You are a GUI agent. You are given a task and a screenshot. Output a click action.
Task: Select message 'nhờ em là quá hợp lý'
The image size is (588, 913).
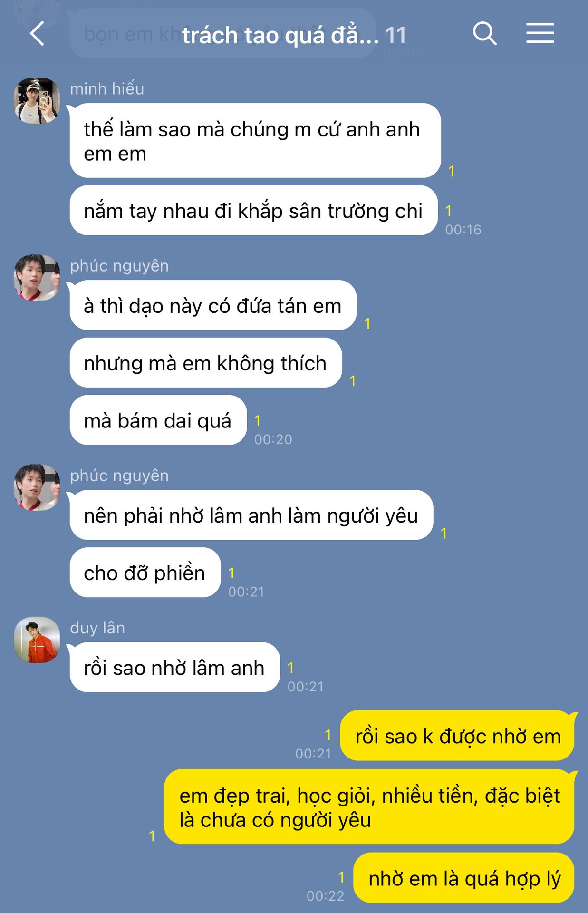464,878
